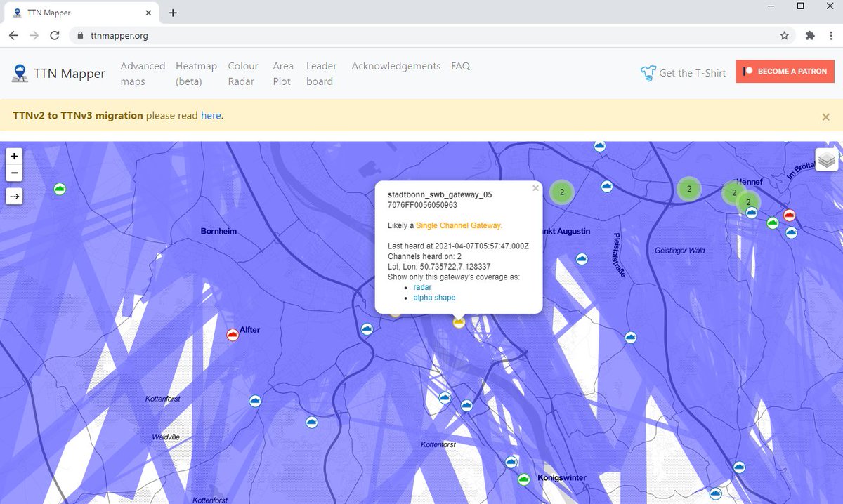
Task: Click the Geistinger Wald map label
Action: [x=680, y=250]
